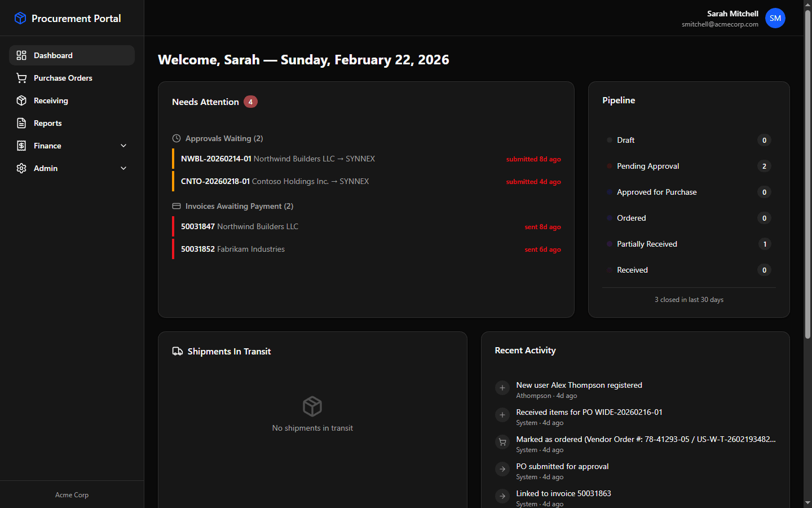The height and width of the screenshot is (508, 812).
Task: Collapse the Needs Attention panel
Action: 205,102
